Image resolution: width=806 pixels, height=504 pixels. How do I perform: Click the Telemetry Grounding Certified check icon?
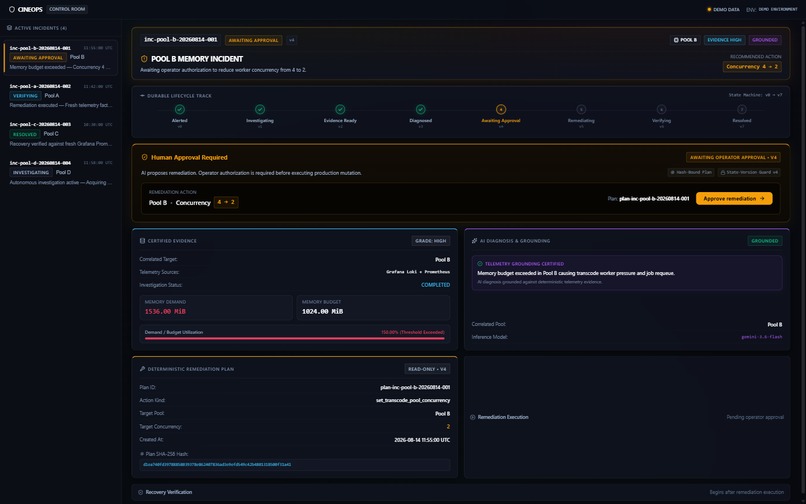click(480, 264)
